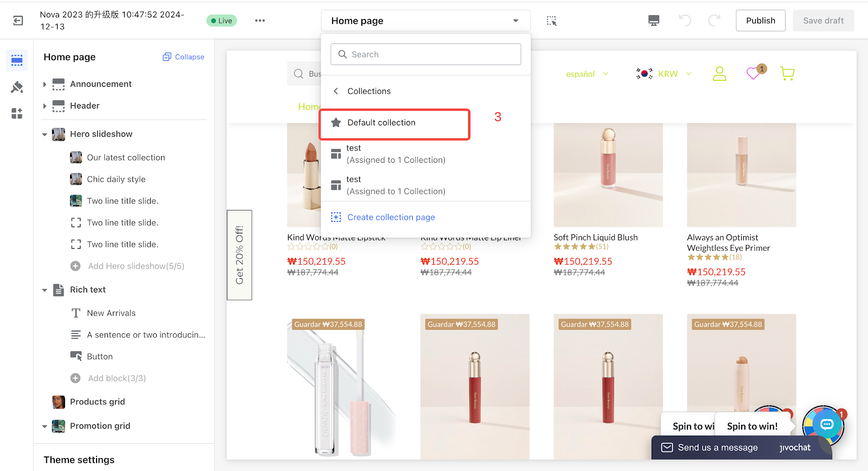Click the Save draft button
This screenshot has width=868, height=471.
click(823, 21)
